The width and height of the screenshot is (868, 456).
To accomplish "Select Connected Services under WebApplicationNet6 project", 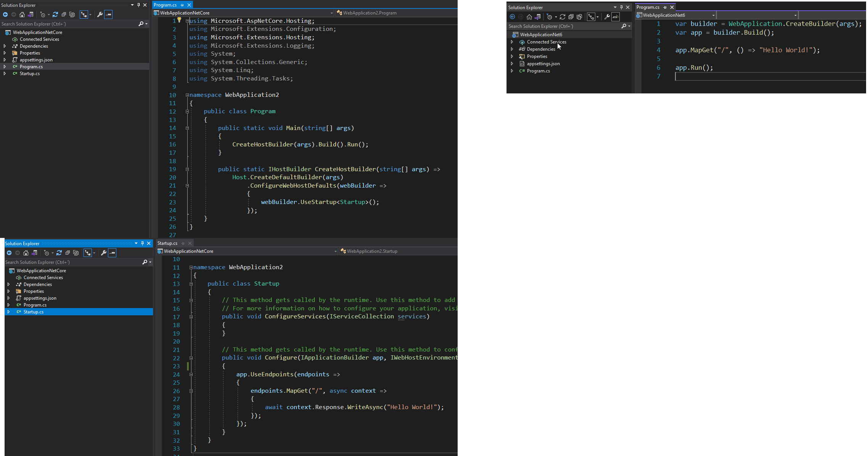I will 546,42.
